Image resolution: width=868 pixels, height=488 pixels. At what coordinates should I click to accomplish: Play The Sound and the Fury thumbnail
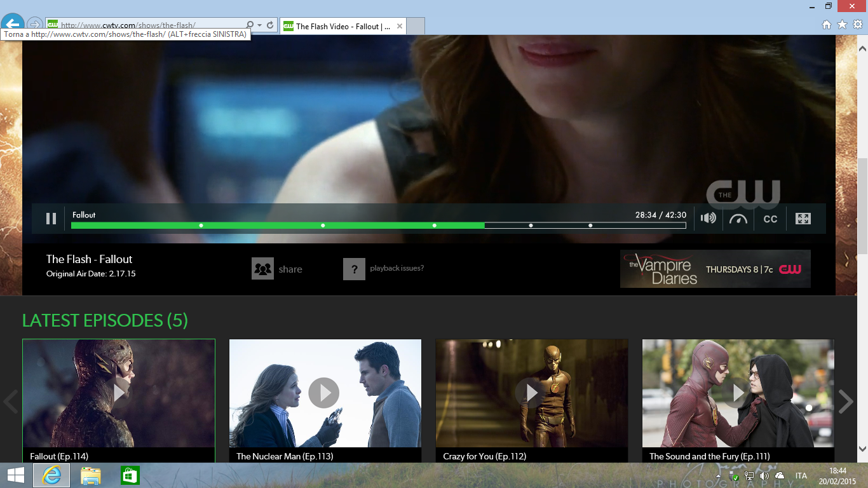pyautogui.click(x=738, y=393)
